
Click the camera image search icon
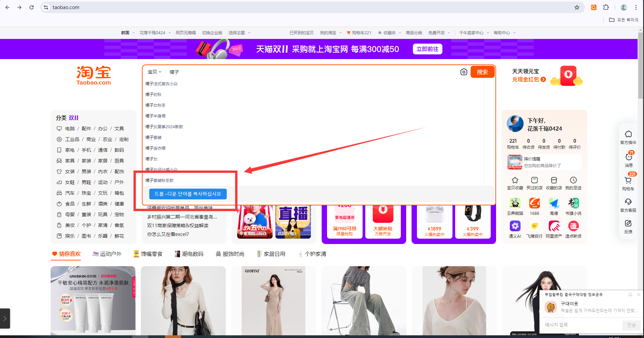[x=464, y=72]
